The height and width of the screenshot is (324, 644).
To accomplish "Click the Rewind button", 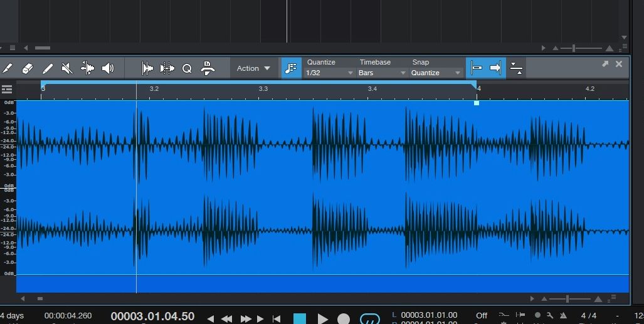I will tap(227, 318).
